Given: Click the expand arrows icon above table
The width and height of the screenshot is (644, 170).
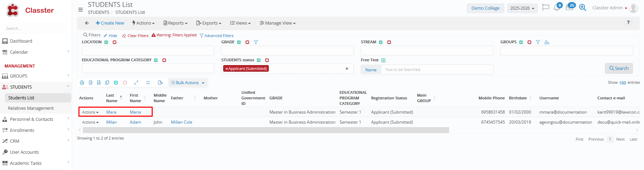Looking at the screenshot, I should (136, 83).
